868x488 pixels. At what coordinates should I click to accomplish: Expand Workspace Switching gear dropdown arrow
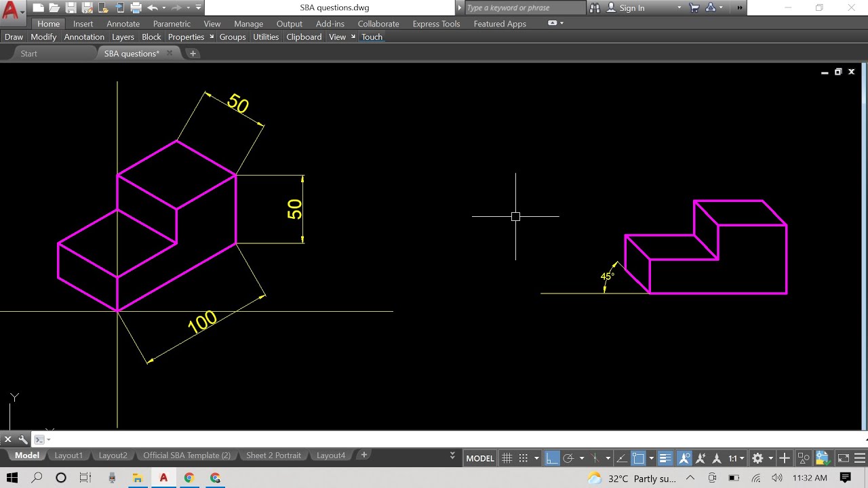pos(770,458)
